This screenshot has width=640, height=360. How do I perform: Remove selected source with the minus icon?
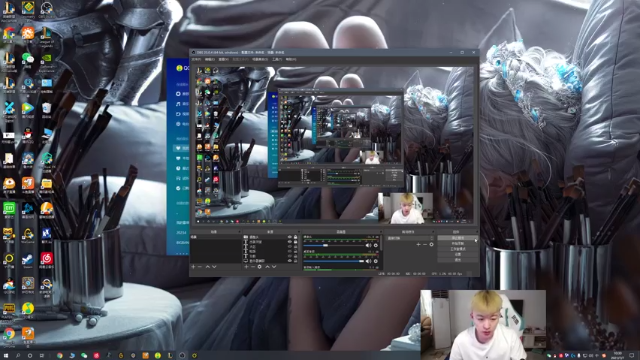(253, 267)
